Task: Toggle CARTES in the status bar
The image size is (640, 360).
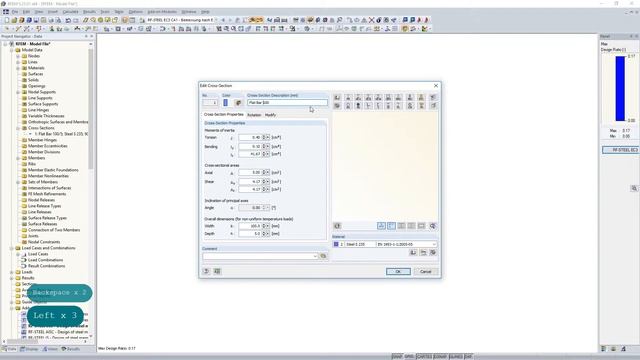Action: (424, 357)
